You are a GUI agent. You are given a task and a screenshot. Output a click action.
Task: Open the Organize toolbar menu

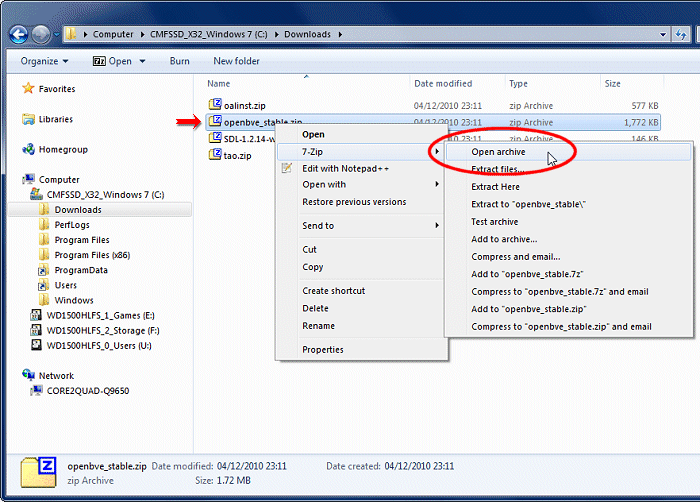(44, 61)
